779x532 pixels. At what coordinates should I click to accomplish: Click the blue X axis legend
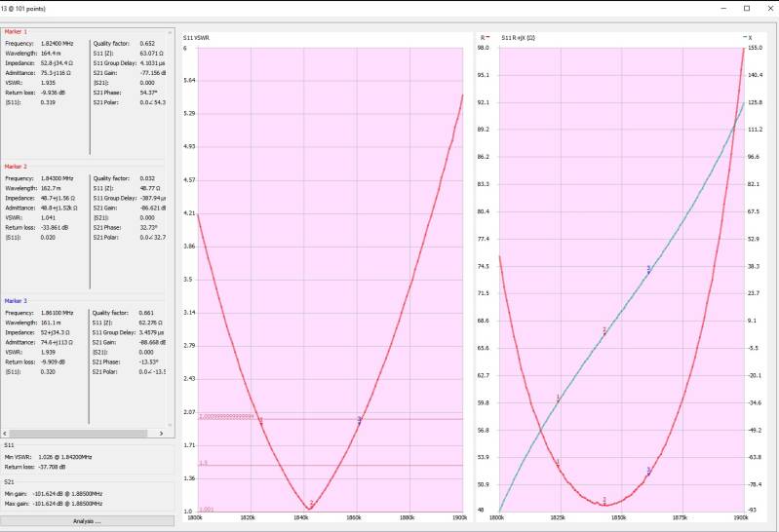tap(746, 37)
